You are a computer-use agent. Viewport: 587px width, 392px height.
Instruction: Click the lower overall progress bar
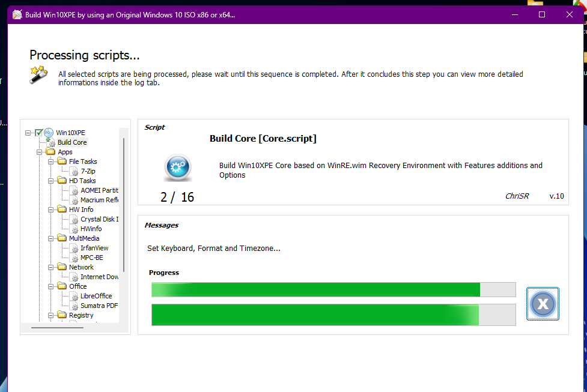[333, 315]
